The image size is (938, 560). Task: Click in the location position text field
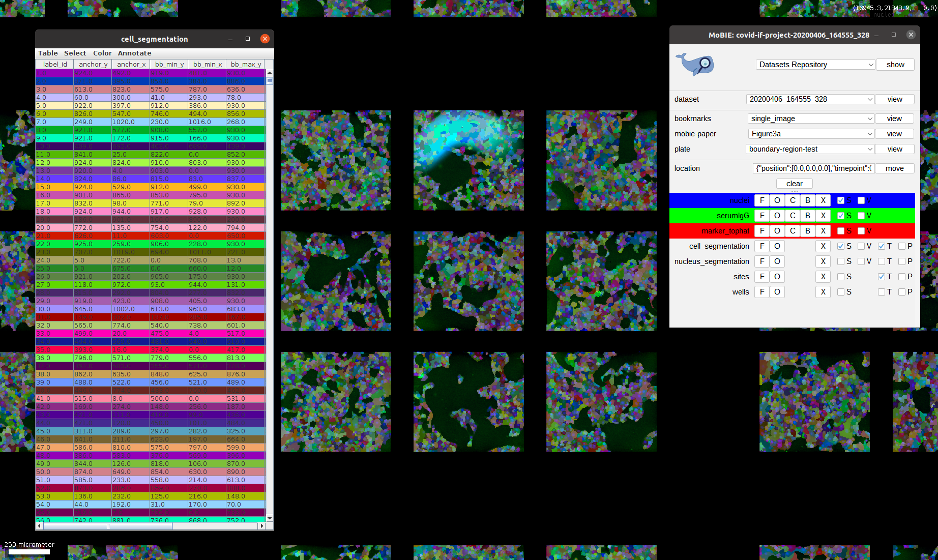pos(813,168)
